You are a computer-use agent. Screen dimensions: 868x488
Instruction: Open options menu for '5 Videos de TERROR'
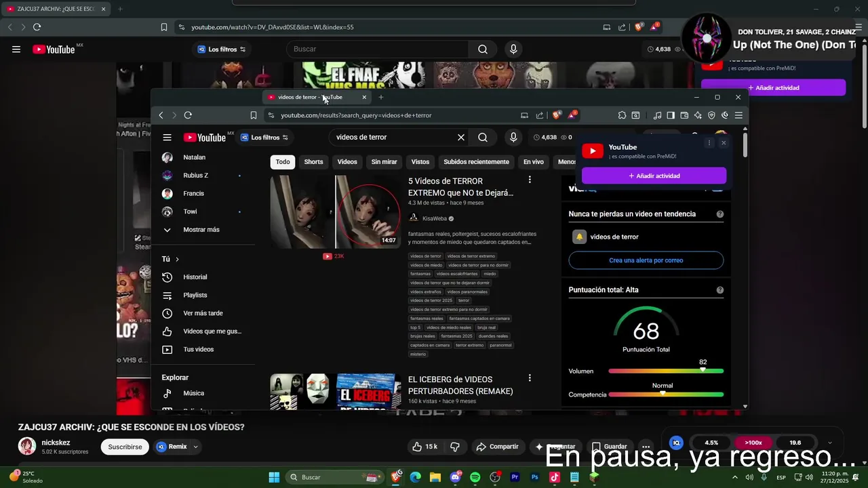point(530,180)
